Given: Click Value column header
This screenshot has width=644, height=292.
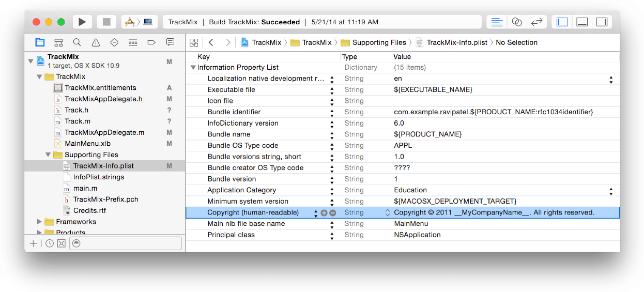Looking at the screenshot, I should 402,57.
